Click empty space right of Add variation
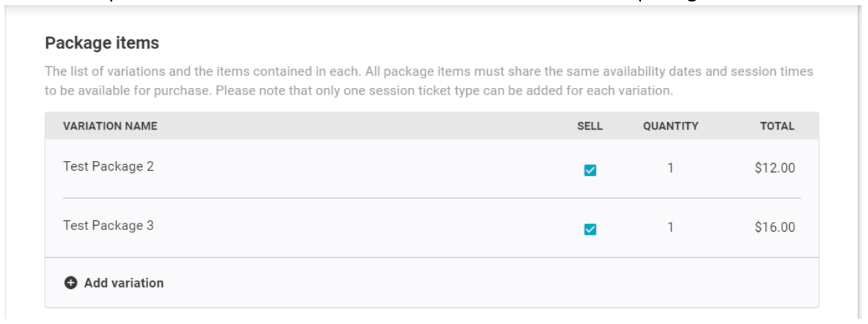 (x=487, y=283)
